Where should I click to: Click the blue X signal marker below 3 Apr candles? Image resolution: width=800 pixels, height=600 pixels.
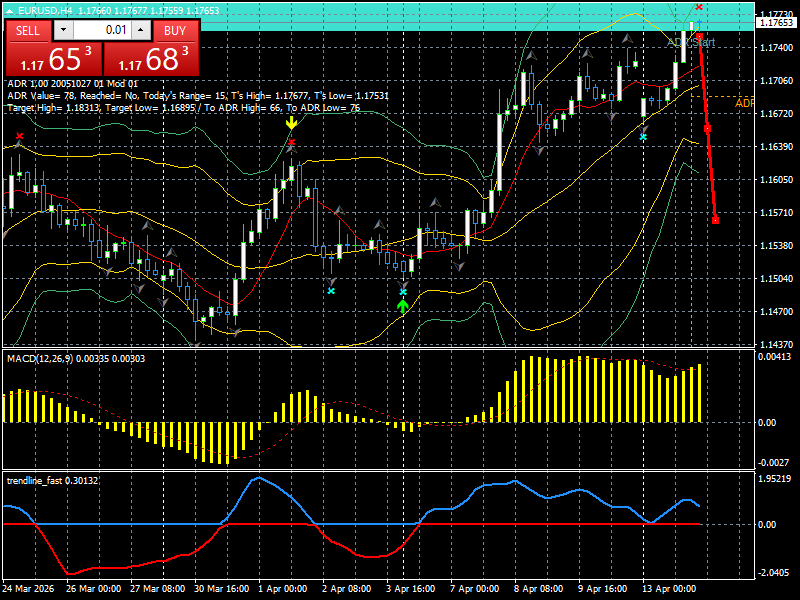(403, 291)
